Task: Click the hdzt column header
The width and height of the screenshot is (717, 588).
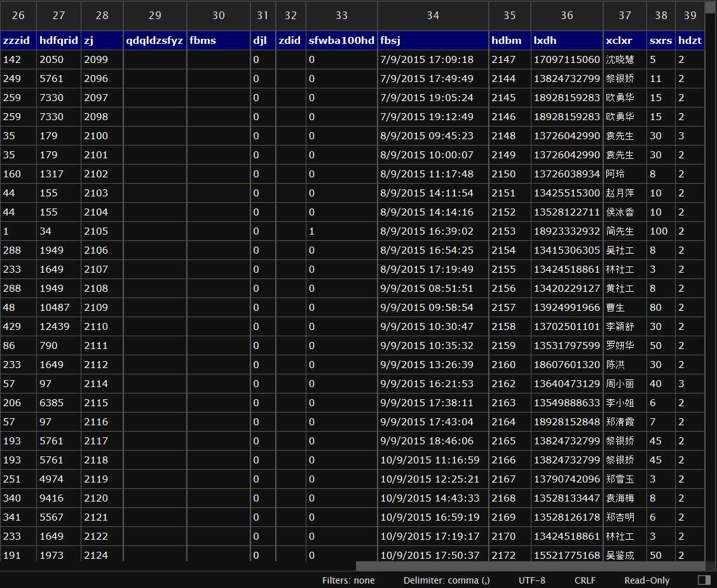Action: point(690,40)
